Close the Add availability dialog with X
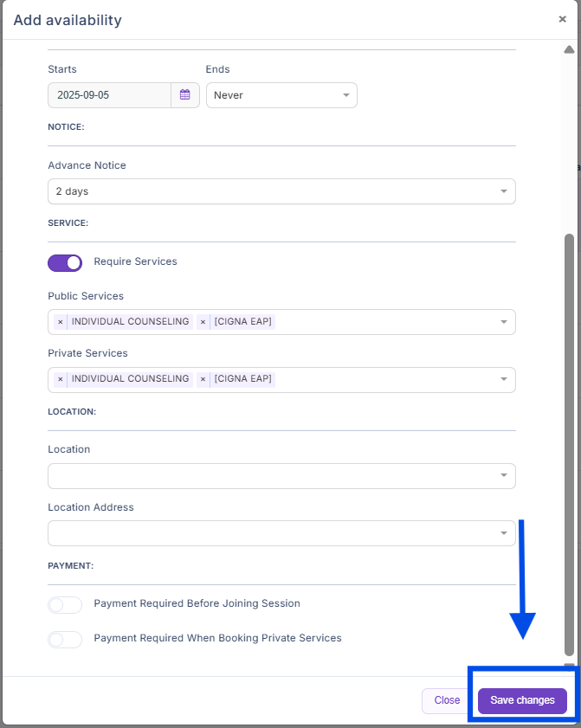The image size is (581, 728). (563, 18)
